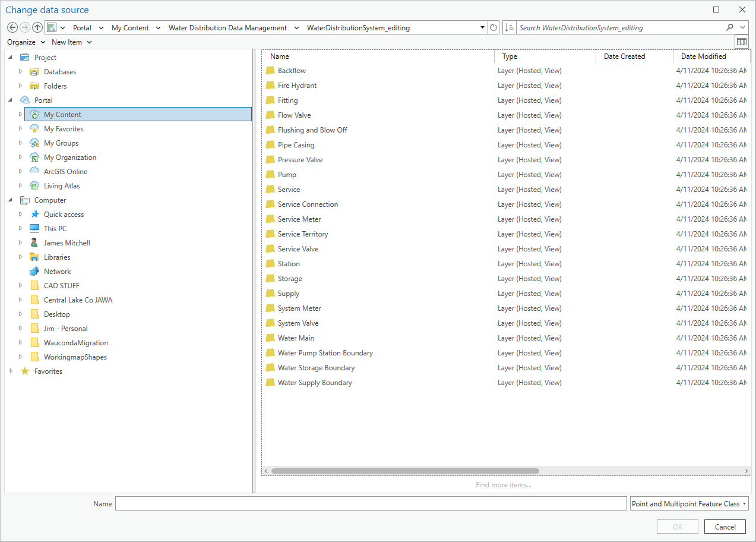Click Water Distribution Data Management in path
756x542 pixels.
(227, 27)
